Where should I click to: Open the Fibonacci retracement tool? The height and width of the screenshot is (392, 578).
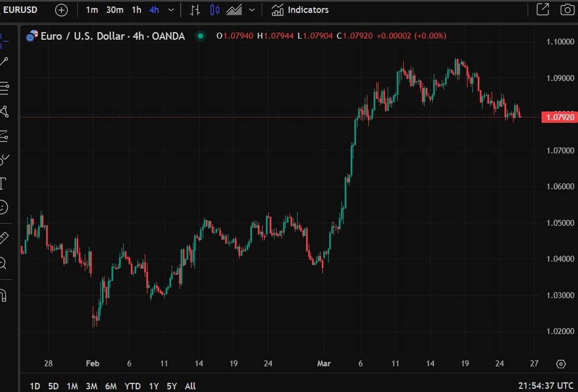tap(4, 88)
